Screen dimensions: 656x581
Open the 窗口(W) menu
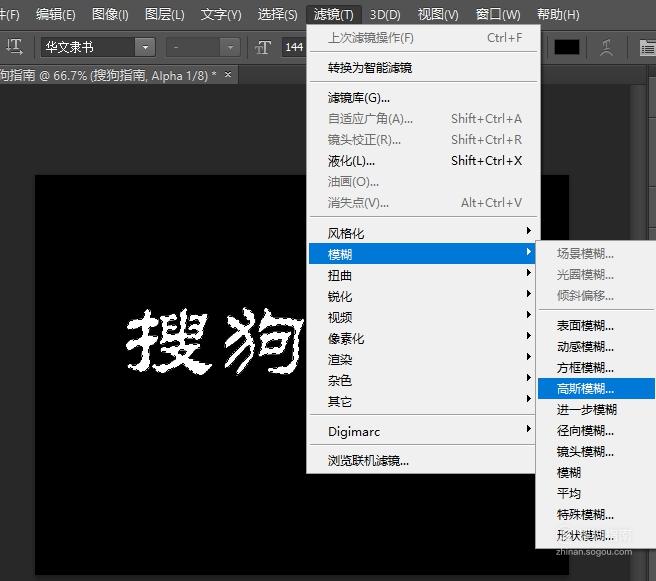[x=498, y=15]
